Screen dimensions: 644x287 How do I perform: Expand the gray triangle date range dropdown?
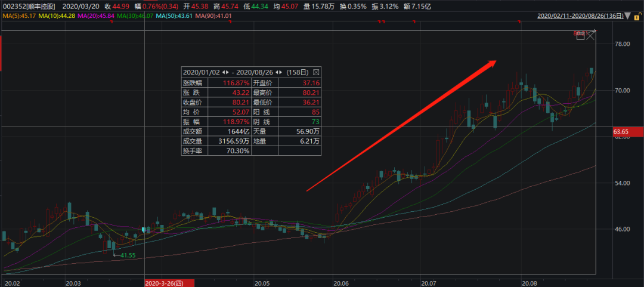pos(628,16)
